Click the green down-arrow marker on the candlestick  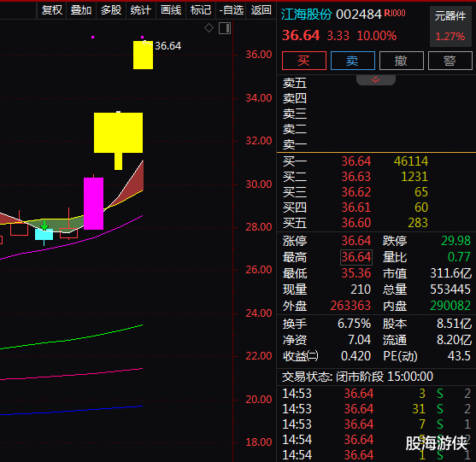click(44, 225)
